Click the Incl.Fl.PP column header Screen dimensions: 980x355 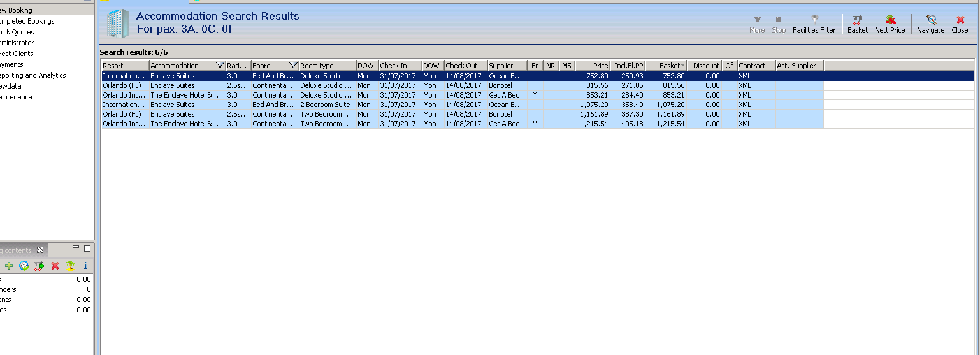[628, 66]
